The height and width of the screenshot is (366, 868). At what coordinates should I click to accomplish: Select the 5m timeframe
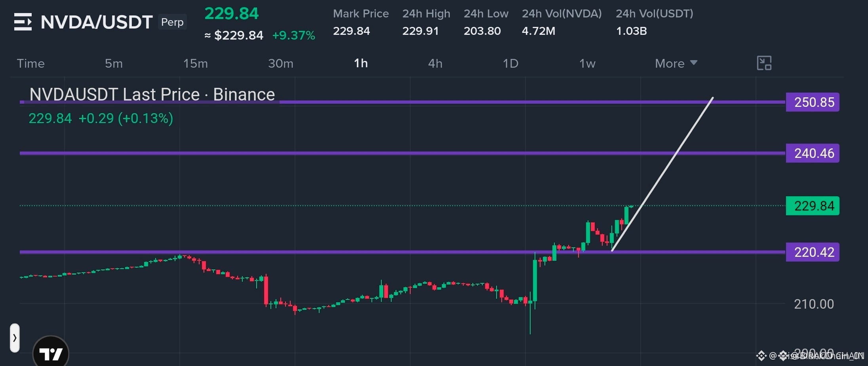114,63
